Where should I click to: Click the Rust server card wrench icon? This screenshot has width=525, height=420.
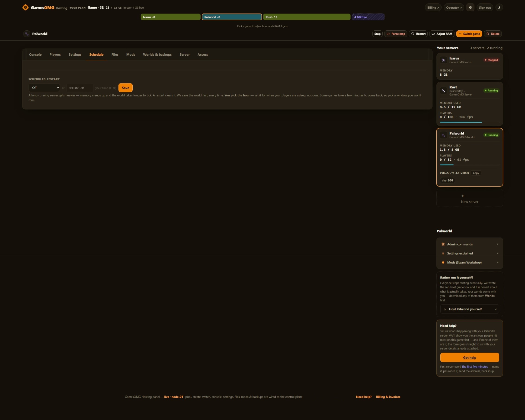tap(443, 91)
